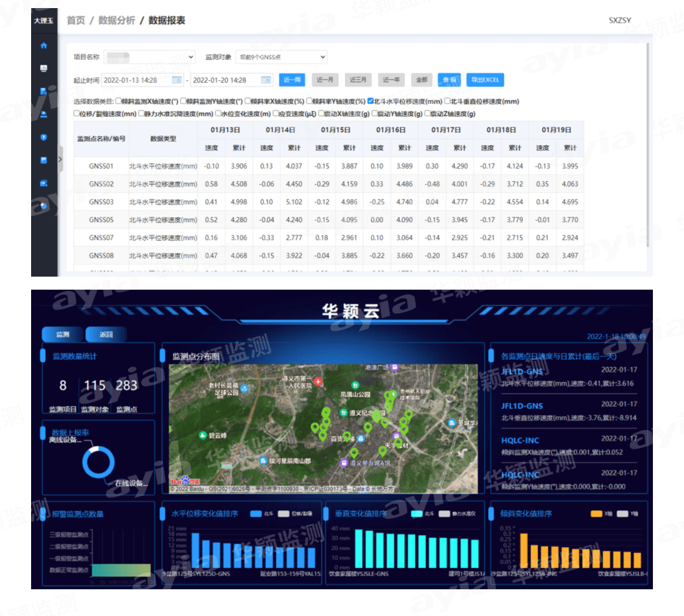This screenshot has width=684, height=616.
Task: Enable 北斗垂直位移速度(mm) checkbox
Action: [447, 101]
